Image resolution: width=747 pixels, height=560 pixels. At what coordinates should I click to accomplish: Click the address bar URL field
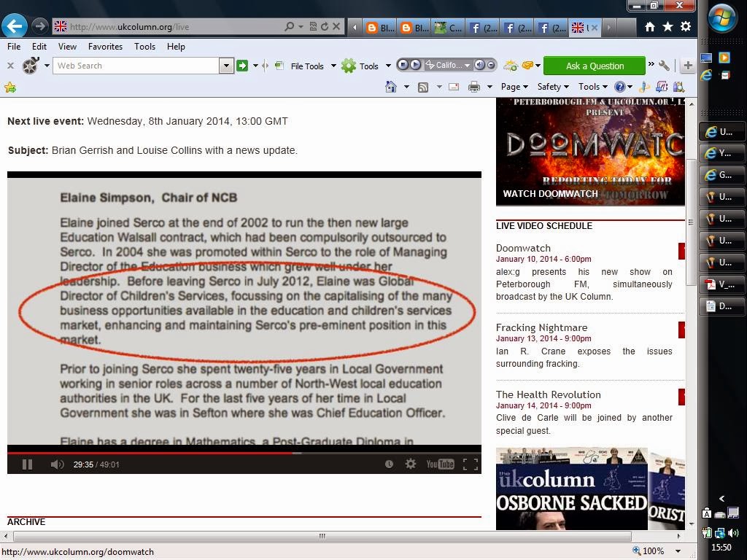(x=168, y=27)
